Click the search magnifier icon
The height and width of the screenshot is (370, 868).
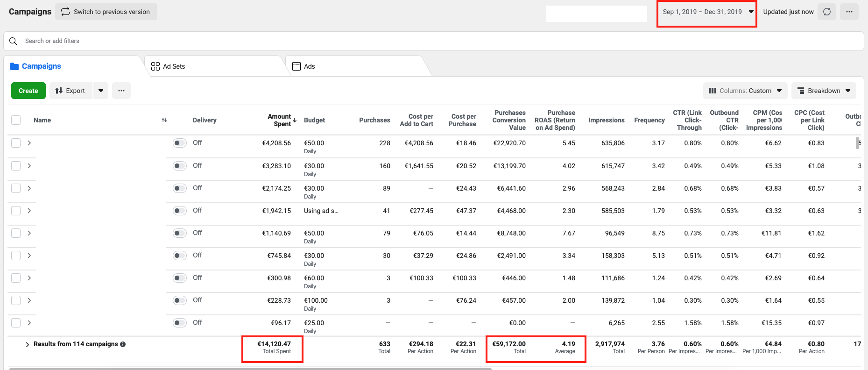(x=14, y=41)
